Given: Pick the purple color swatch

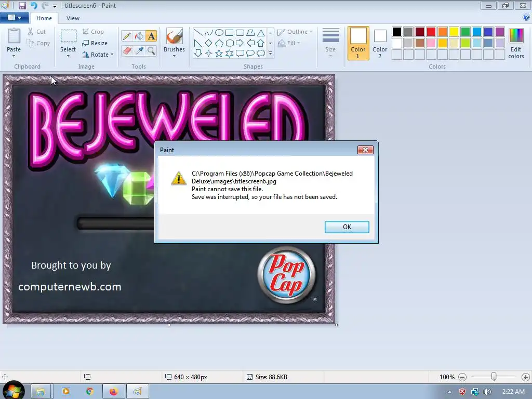Looking at the screenshot, I should tap(500, 32).
